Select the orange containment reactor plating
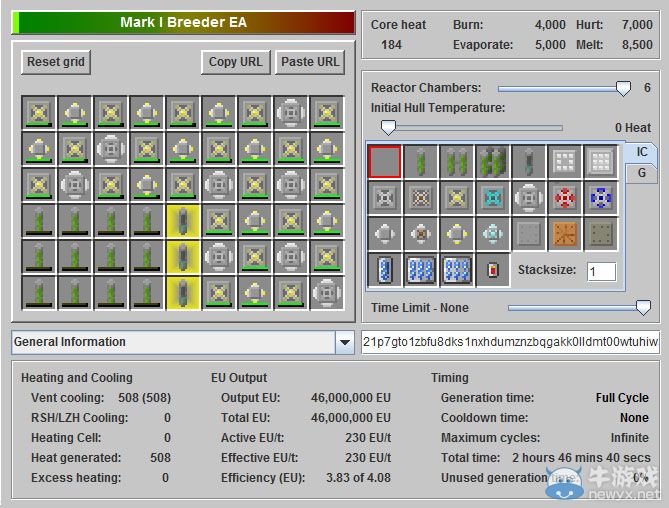This screenshot has width=669, height=508. click(x=565, y=233)
